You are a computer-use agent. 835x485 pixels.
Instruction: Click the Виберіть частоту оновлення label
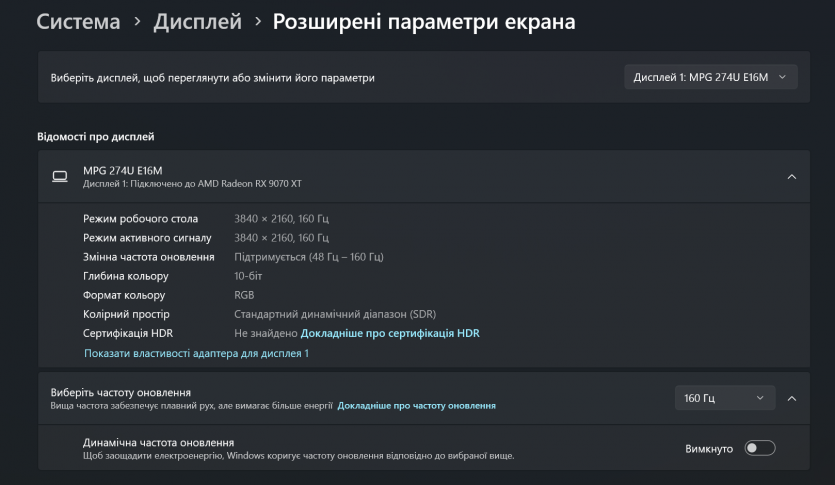point(120,392)
